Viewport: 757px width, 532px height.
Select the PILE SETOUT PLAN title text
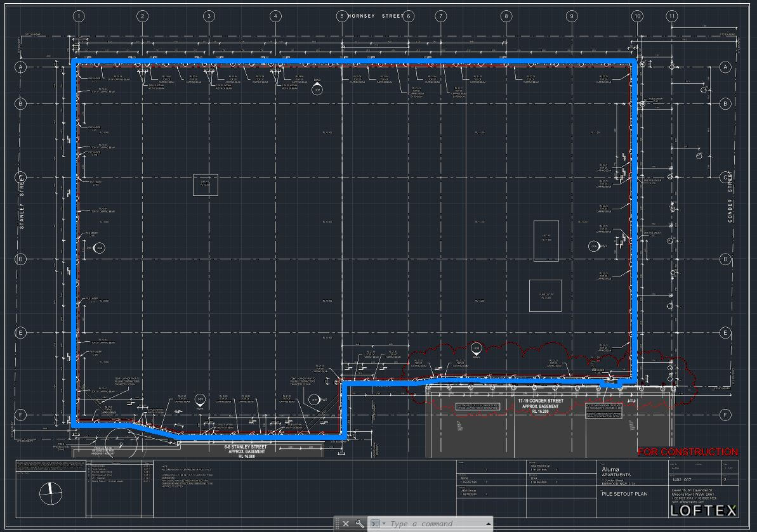pyautogui.click(x=624, y=494)
